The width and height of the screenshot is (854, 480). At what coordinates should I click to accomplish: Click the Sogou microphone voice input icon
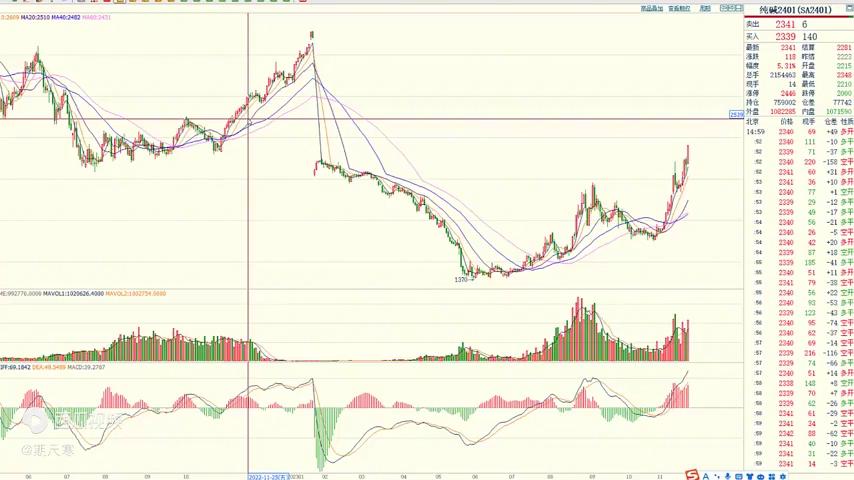(x=727, y=474)
